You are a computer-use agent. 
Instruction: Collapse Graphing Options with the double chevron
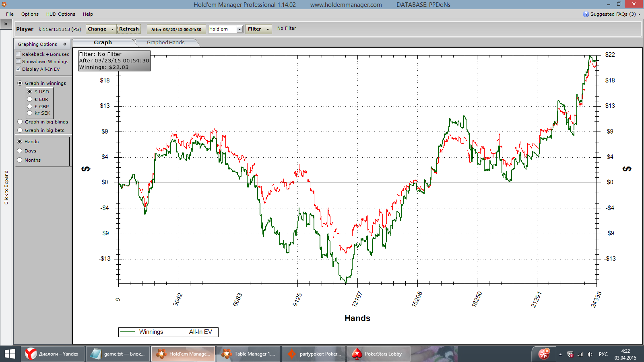click(64, 44)
